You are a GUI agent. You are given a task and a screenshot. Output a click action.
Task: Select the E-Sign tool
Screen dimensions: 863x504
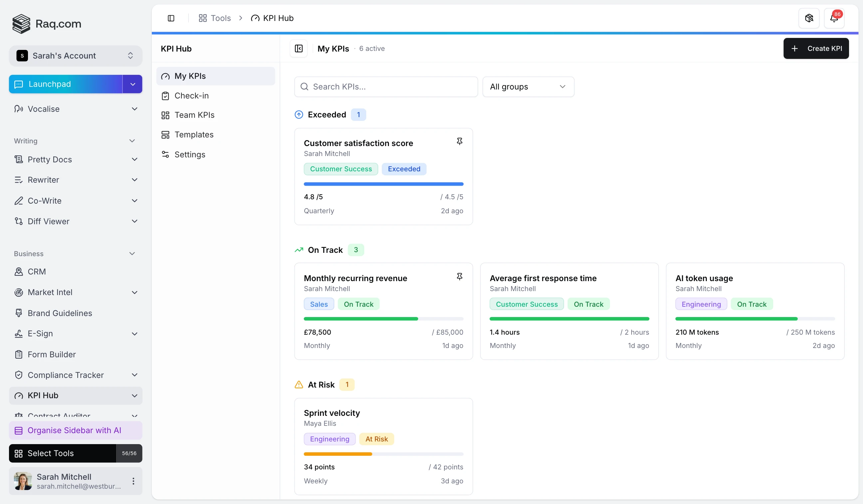coord(40,334)
